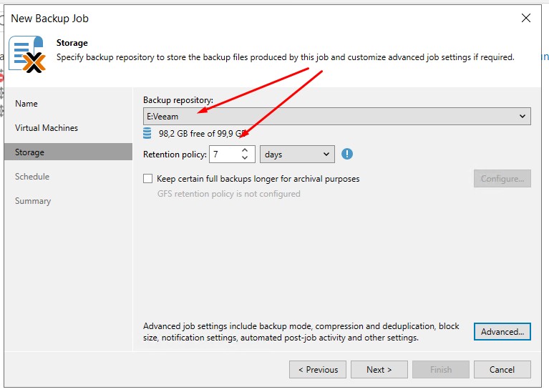Go back with the Previous button
The height and width of the screenshot is (392, 549).
318,370
